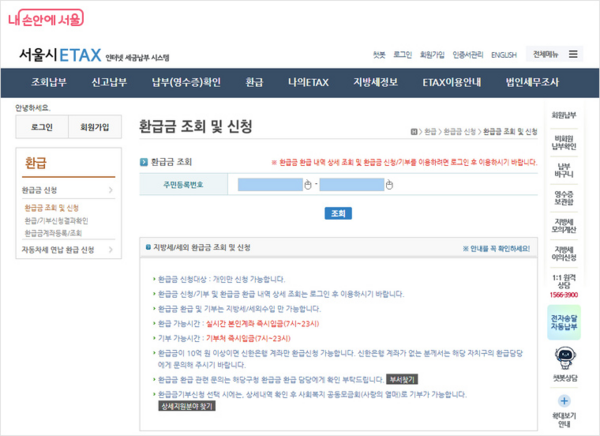
Task: Click the chatbot robot icon (챗봇상담)
Action: click(x=565, y=358)
